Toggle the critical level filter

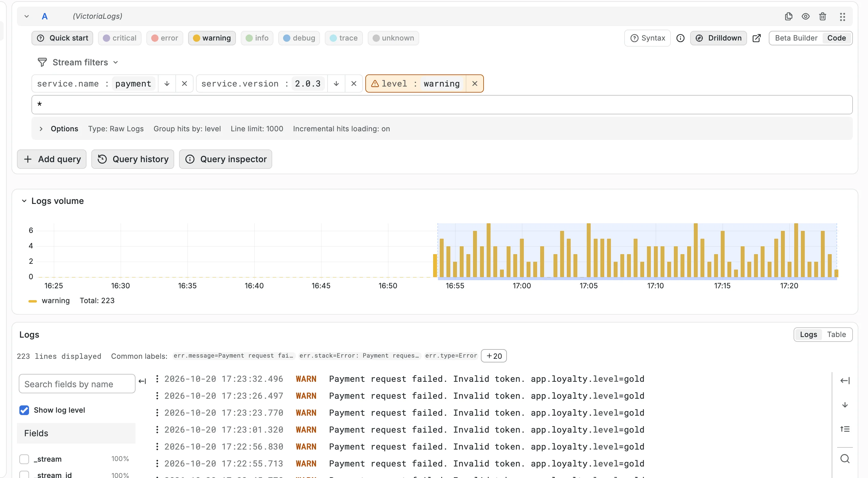coord(120,38)
